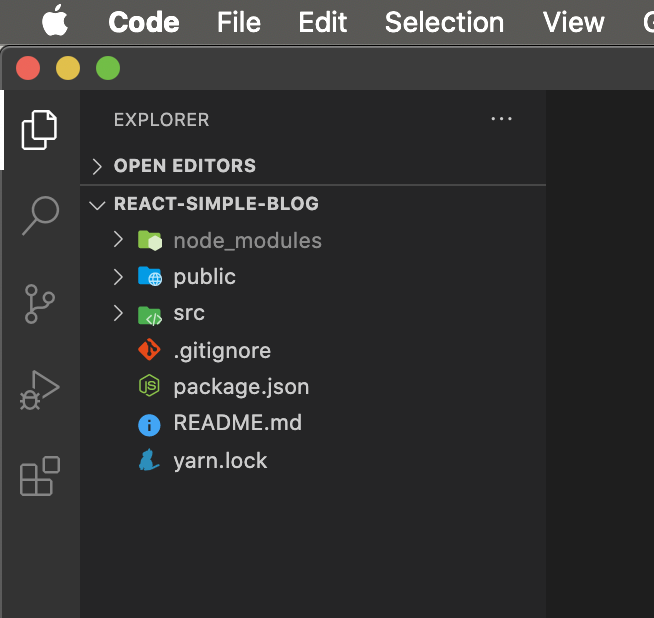Click the src folder code icon
This screenshot has width=654, height=618.
coord(150,314)
